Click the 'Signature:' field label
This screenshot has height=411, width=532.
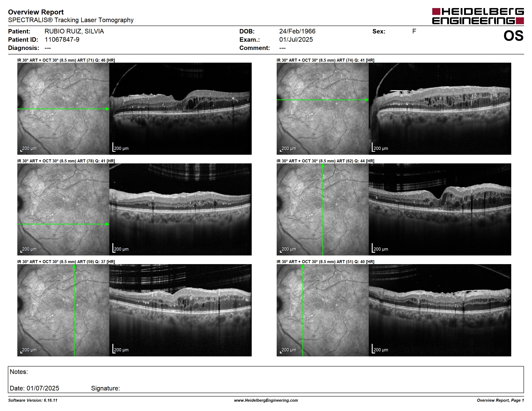[x=105, y=388]
